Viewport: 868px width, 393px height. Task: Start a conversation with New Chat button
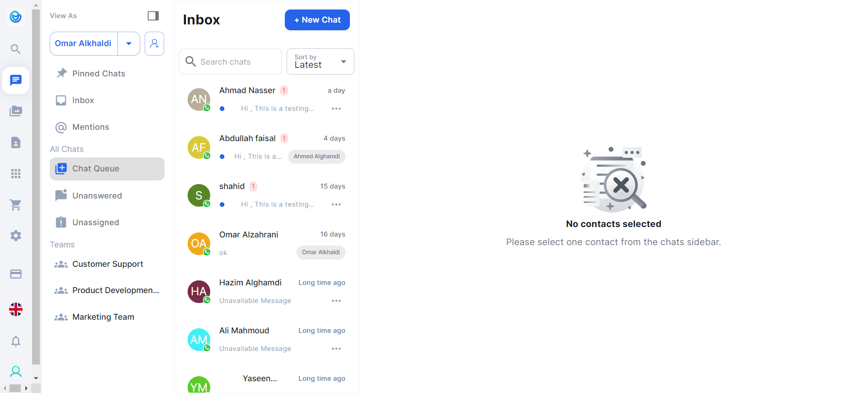317,20
